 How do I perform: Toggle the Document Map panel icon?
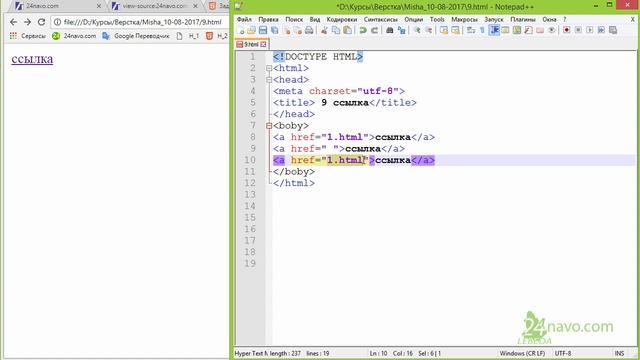517,30
